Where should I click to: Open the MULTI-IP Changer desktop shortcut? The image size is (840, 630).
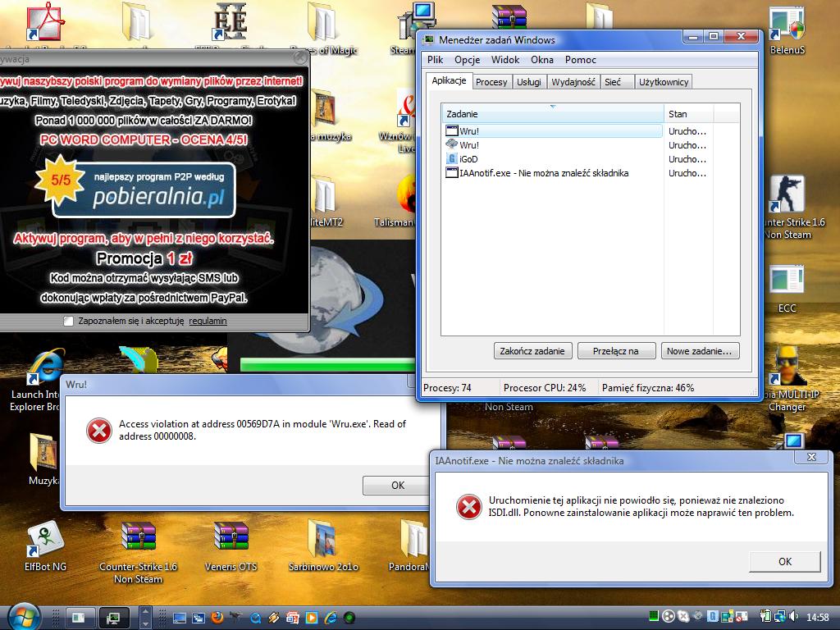[x=787, y=379]
